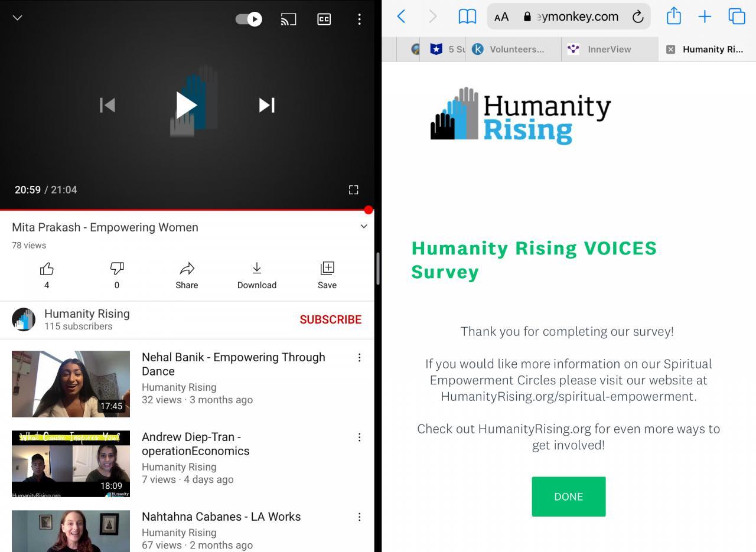
Task: Open options for Nahtahna Cabanes video
Action: coord(359,517)
